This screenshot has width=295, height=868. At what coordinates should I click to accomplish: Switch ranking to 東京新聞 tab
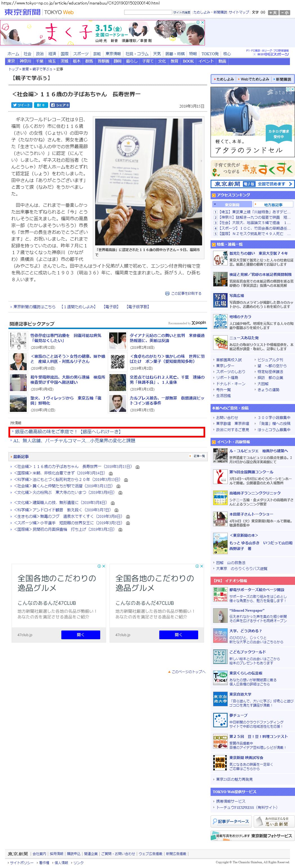pos(232,205)
